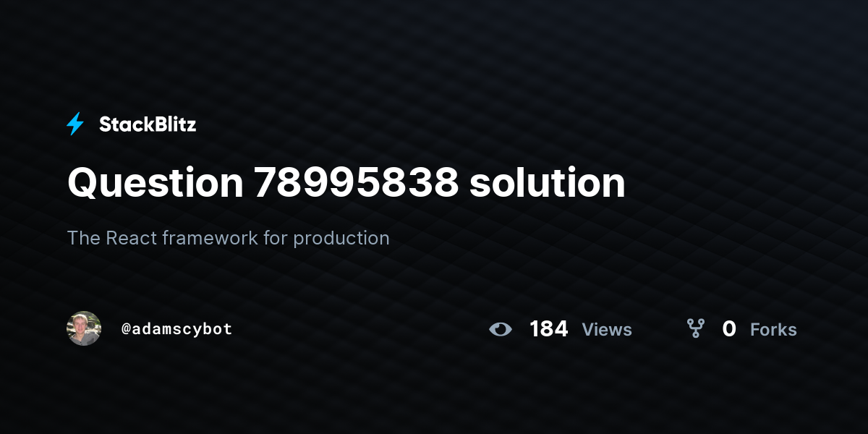The height and width of the screenshot is (434, 868).
Task: Open the @adamscybot profile link
Action: (x=176, y=328)
